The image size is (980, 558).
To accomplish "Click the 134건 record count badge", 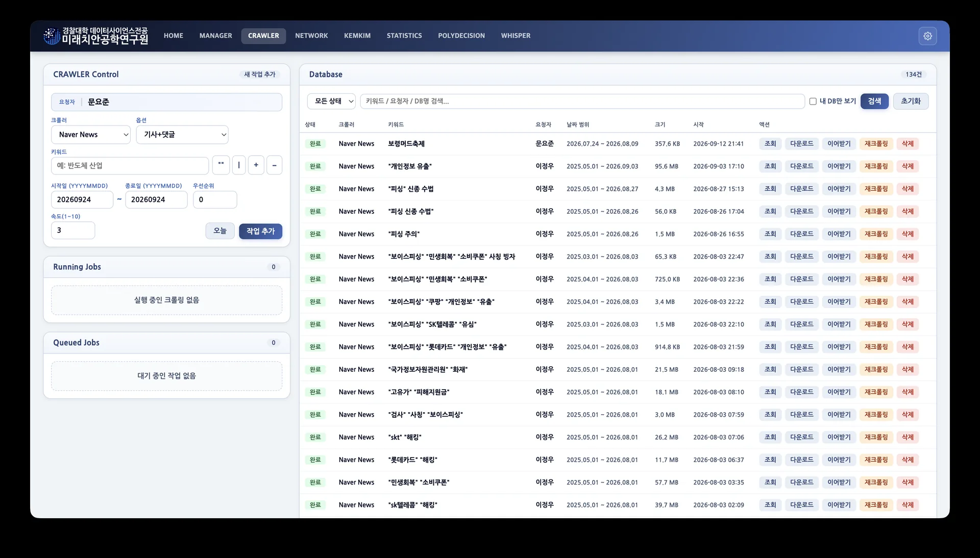I will click(913, 74).
